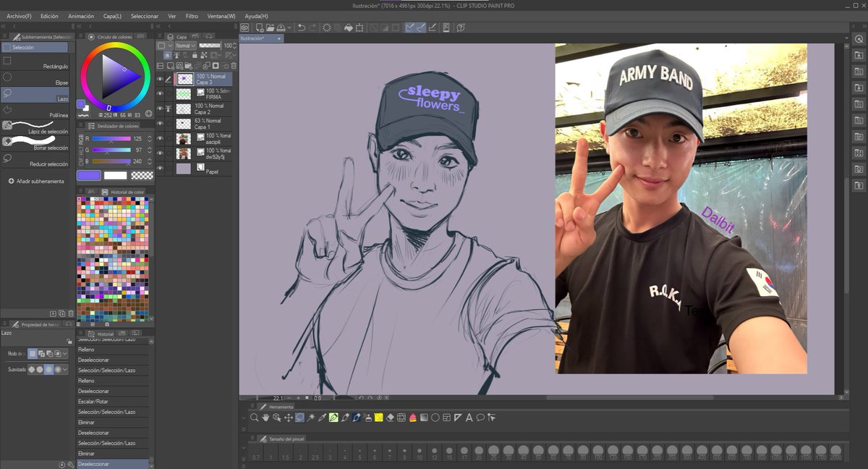Select the yellow Decoration tool
This screenshot has width=868, height=469.
click(x=378, y=418)
